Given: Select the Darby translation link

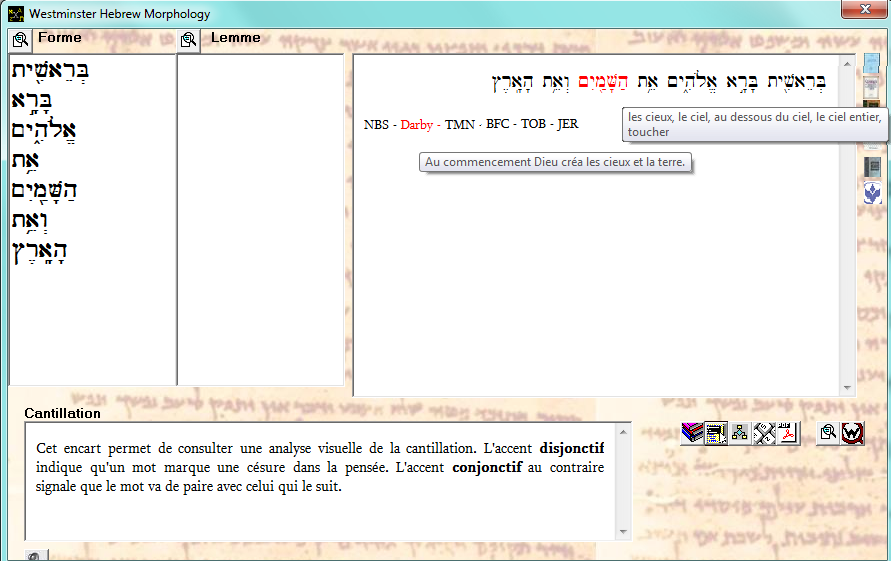Looking at the screenshot, I should (x=417, y=124).
